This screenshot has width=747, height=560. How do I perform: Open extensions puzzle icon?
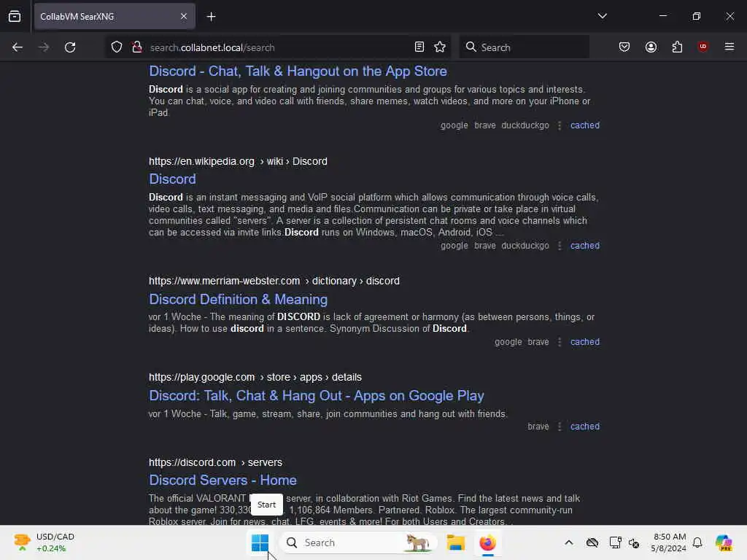pos(677,47)
